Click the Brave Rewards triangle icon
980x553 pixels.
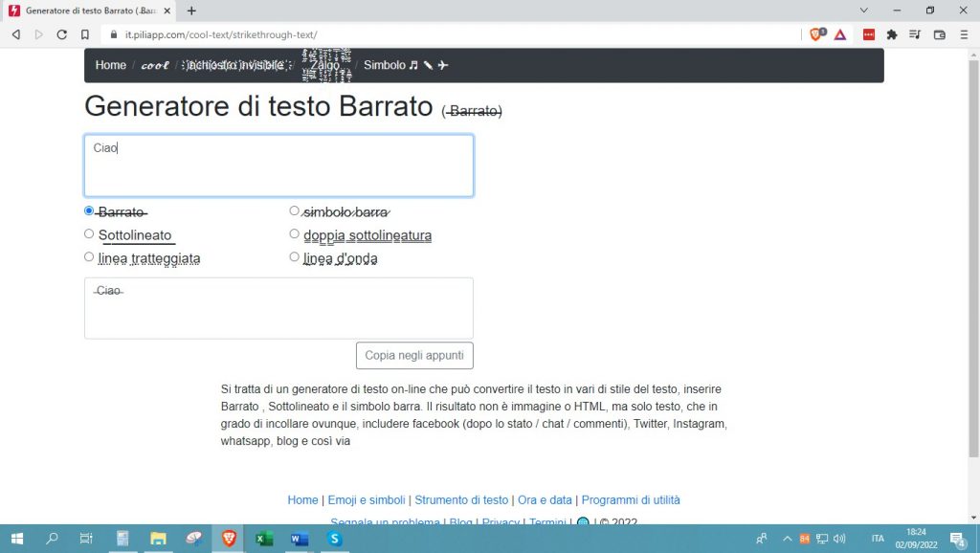click(x=839, y=34)
